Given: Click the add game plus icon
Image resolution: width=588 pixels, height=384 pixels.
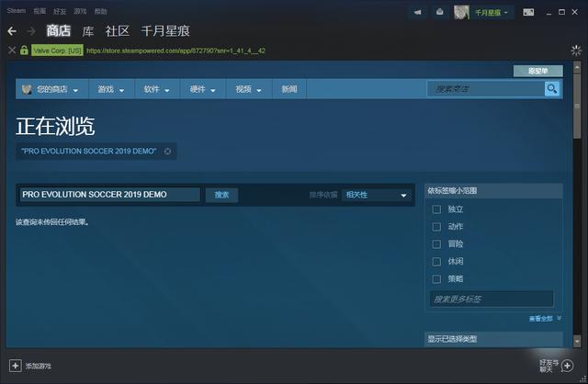Looking at the screenshot, I should [15, 366].
